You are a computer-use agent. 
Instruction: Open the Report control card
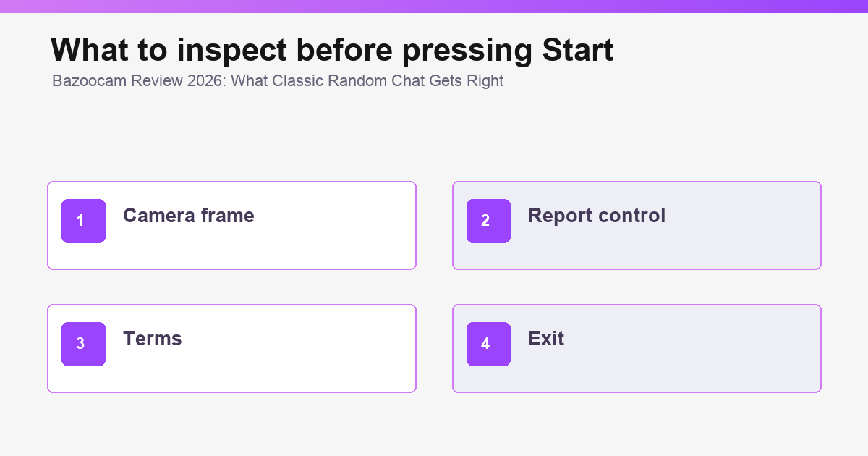click(x=637, y=225)
